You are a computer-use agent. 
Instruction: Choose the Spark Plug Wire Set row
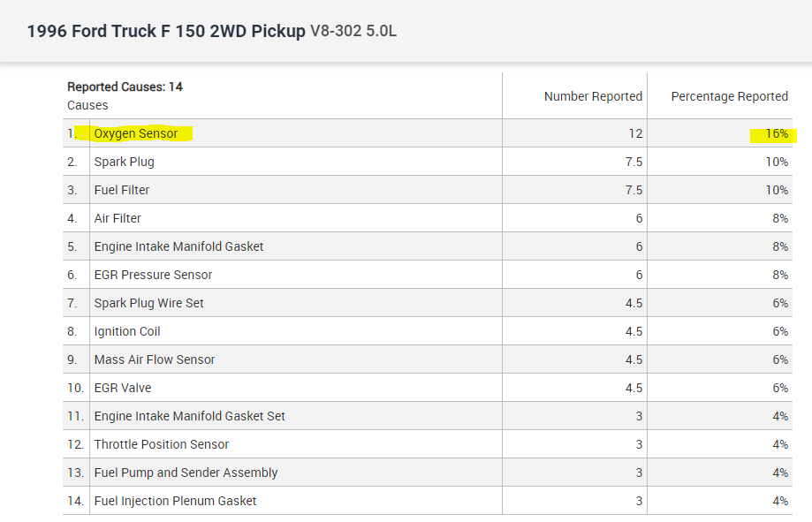pyautogui.click(x=148, y=303)
